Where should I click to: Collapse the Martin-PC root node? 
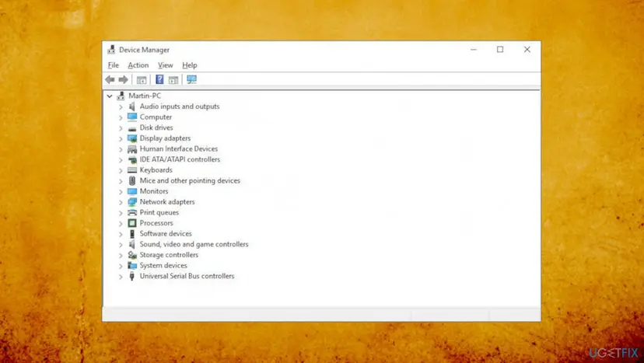tap(109, 96)
